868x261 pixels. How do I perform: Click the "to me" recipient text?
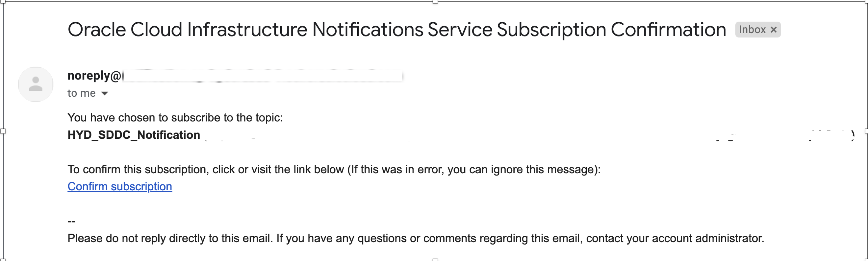(x=81, y=93)
